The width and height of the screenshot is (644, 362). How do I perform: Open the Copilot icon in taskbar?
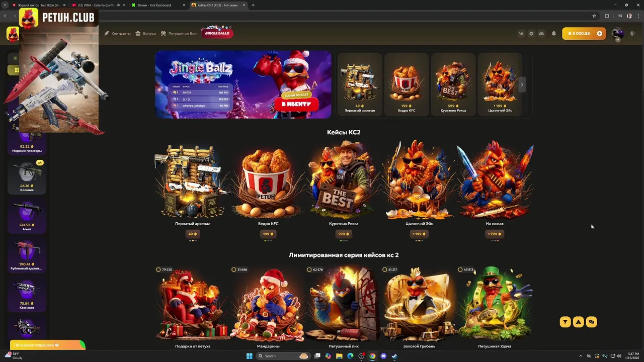pyautogui.click(x=328, y=356)
